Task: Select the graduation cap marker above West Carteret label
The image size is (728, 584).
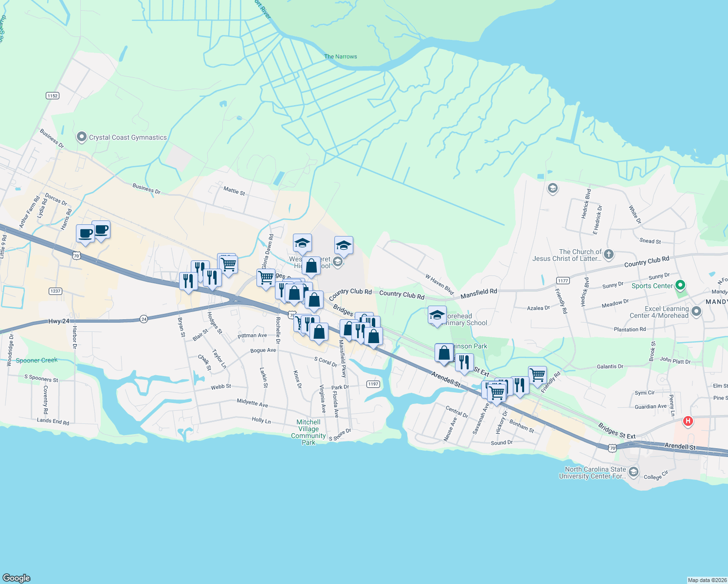Action: [302, 243]
